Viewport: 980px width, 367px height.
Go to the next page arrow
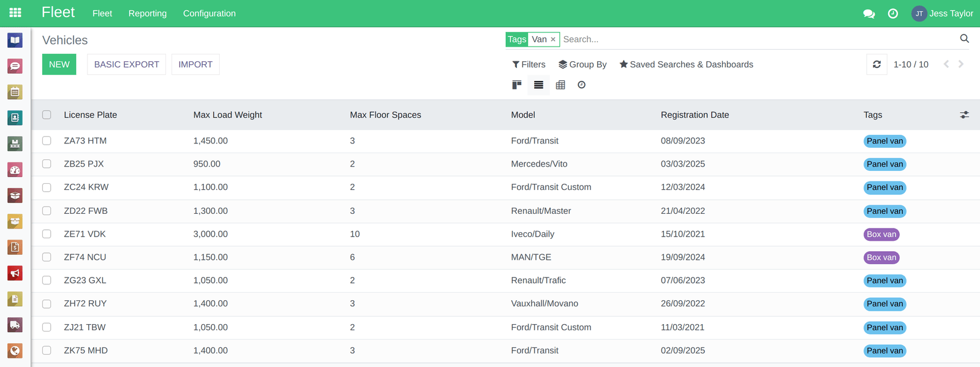coord(961,64)
